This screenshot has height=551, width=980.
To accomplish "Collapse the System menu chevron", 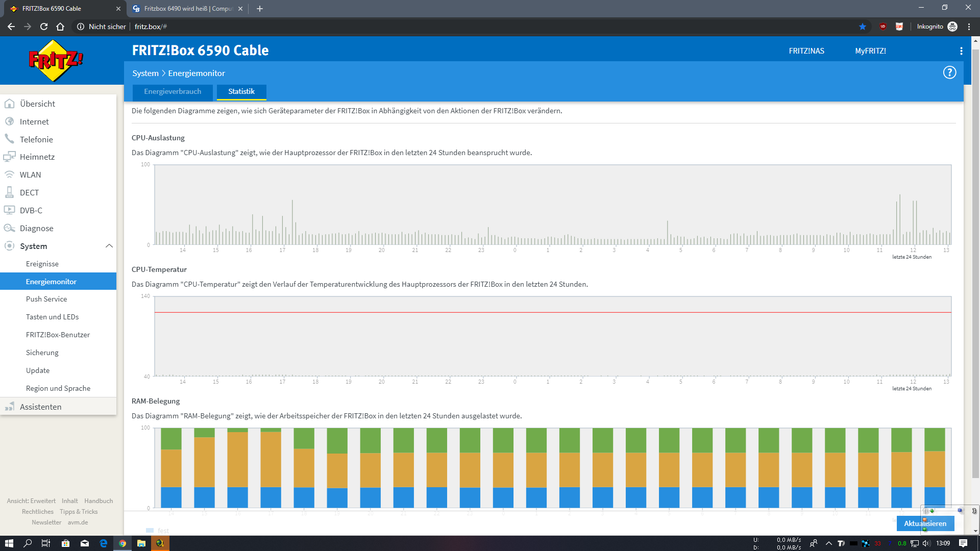I will pos(109,246).
